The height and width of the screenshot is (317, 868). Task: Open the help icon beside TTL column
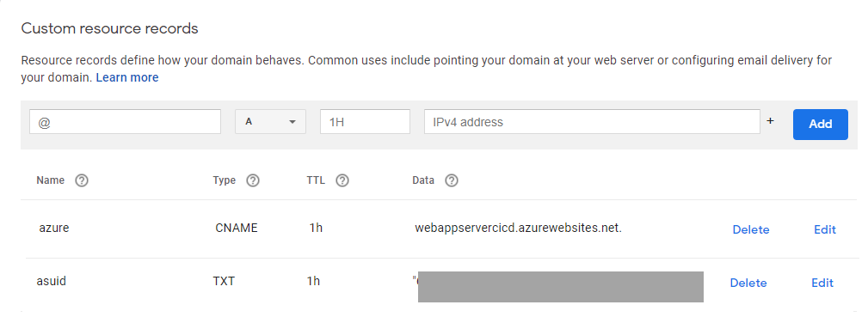point(342,180)
